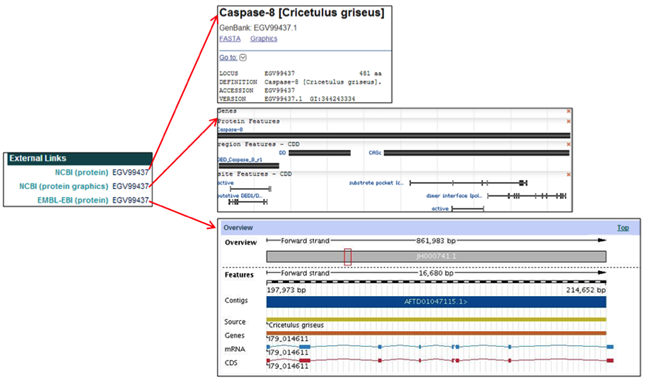Click the dimer interface site label
Image resolution: width=650 pixels, height=391 pixels.
coord(454,196)
